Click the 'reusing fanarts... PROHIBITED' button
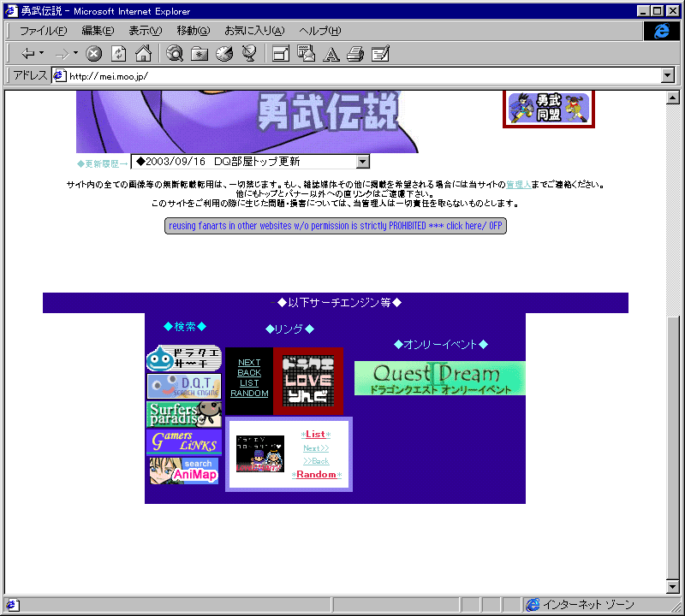This screenshot has height=616, width=685. 336,226
